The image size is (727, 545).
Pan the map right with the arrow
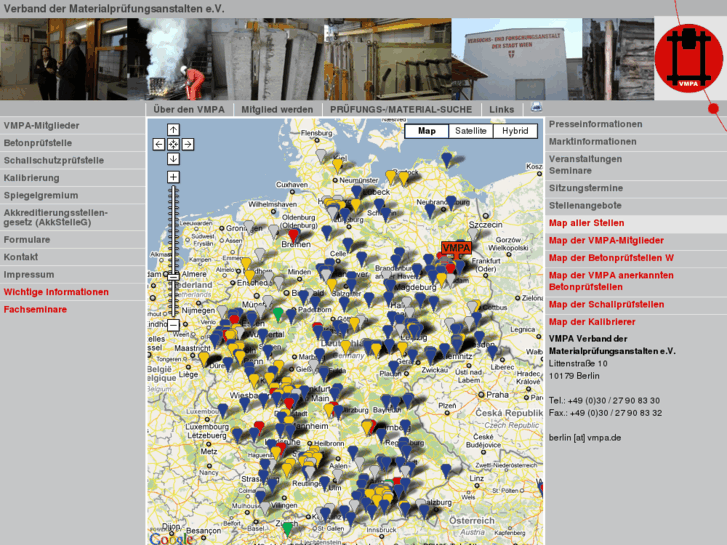click(188, 144)
